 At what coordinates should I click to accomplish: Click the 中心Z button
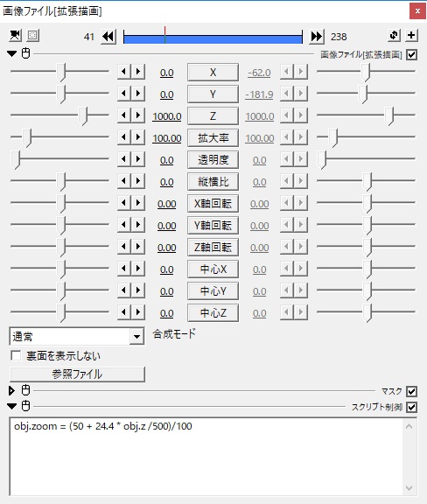pyautogui.click(x=213, y=312)
